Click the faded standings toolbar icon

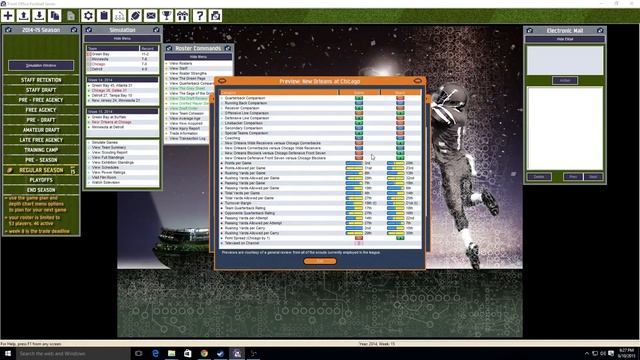(120, 16)
